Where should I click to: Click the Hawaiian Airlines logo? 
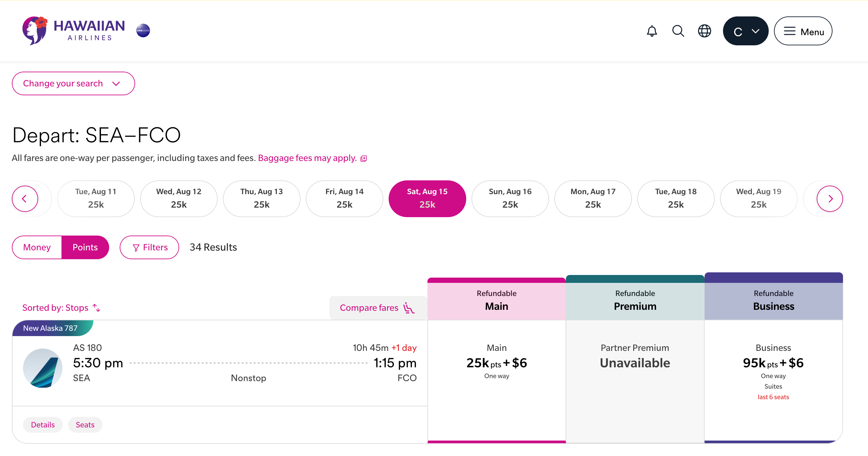coord(73,31)
